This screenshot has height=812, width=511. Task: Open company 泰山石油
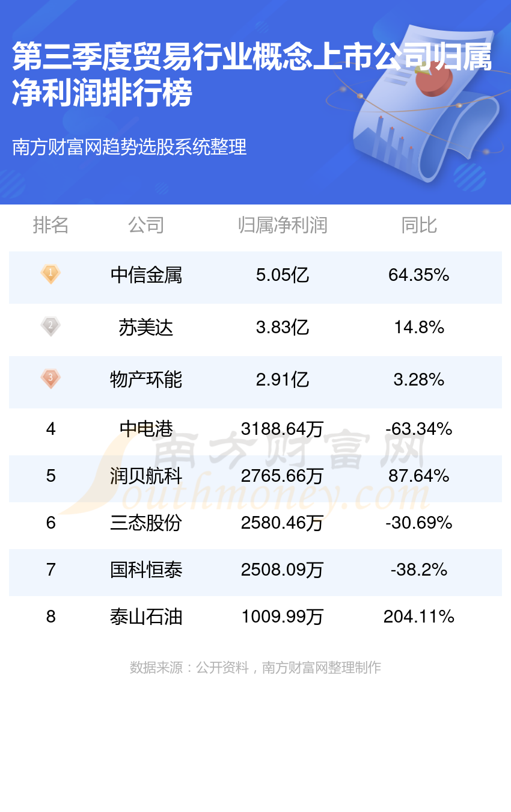coord(146,617)
